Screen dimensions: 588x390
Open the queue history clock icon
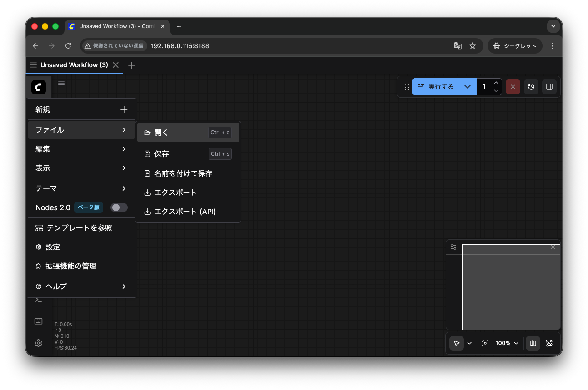tap(531, 87)
